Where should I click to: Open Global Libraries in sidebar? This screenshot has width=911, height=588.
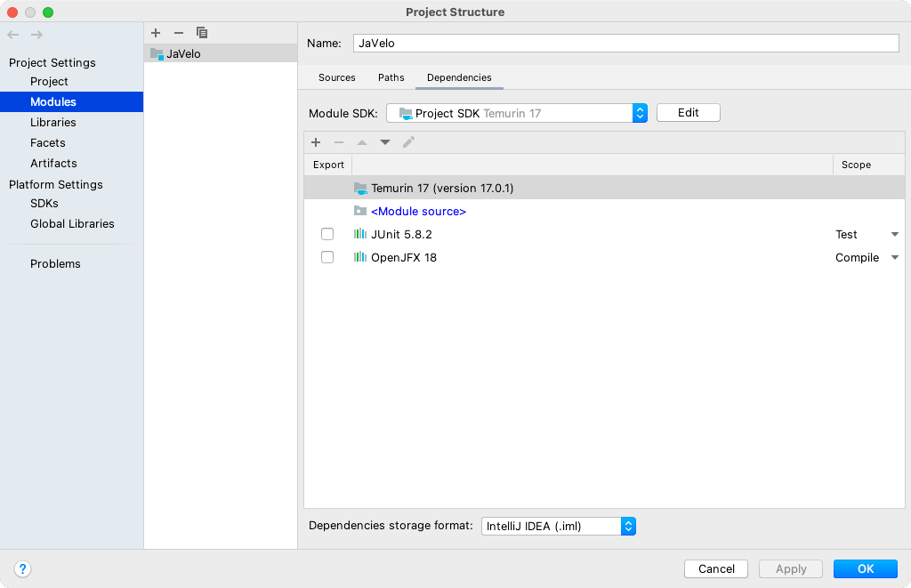71,223
